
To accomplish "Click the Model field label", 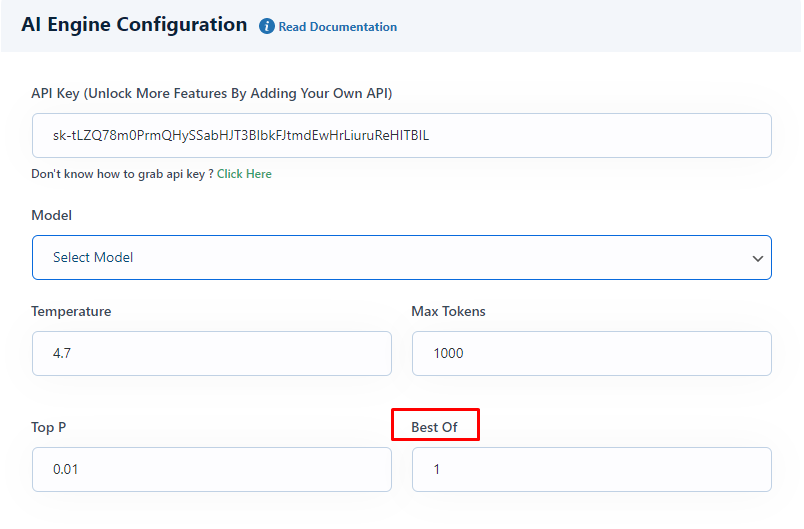I will [x=51, y=215].
